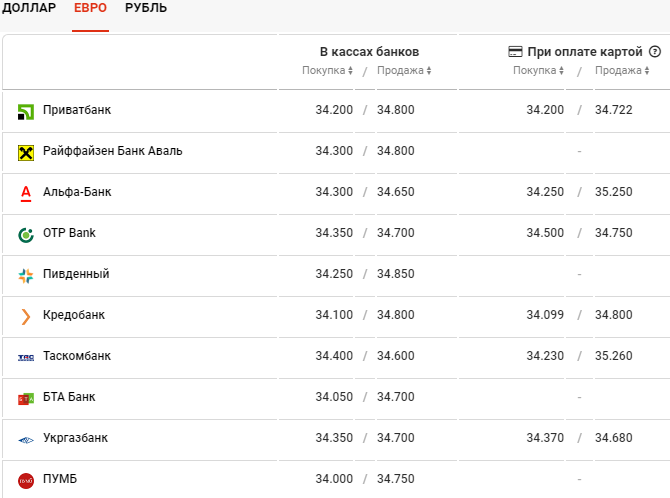Switch to the РУБЛЬ tab

[146, 8]
